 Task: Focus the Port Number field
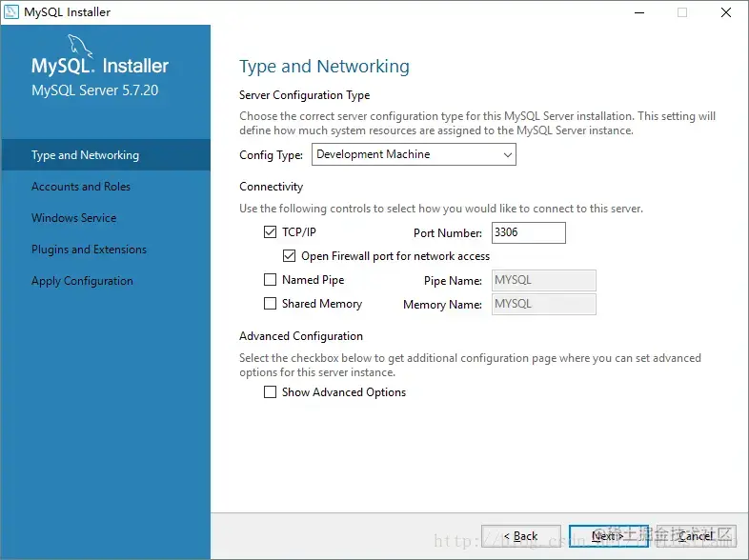528,232
